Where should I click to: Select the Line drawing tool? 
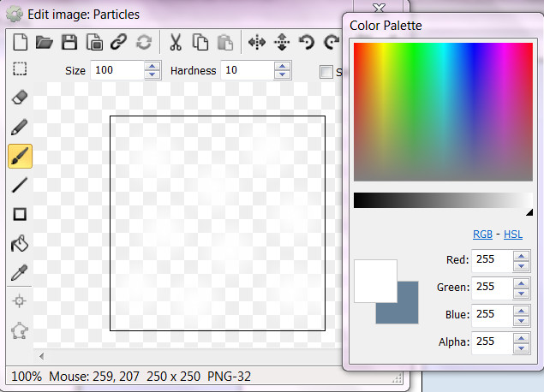pos(21,185)
